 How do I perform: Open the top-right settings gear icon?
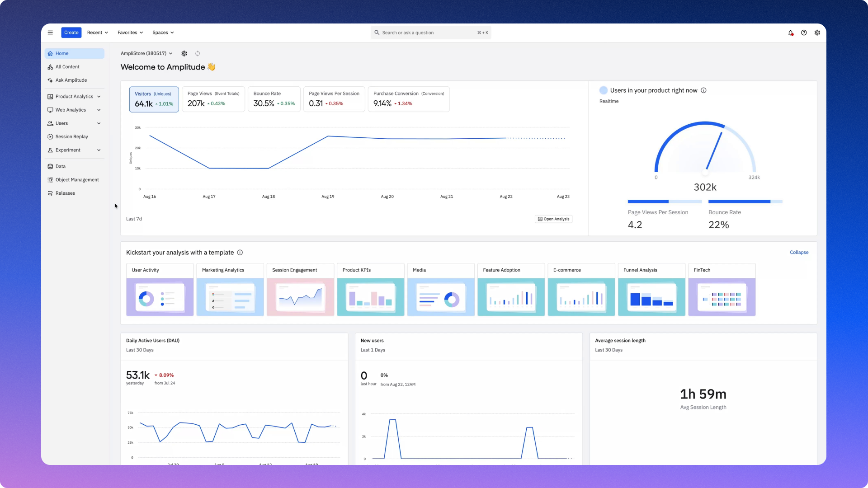[817, 33]
